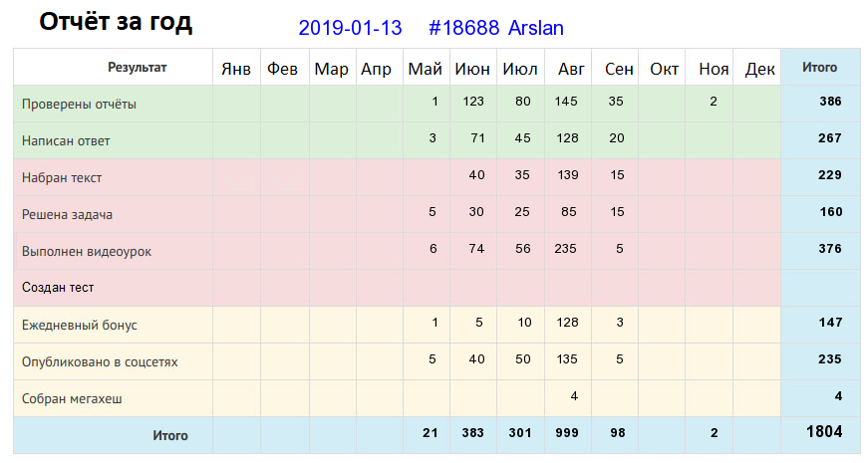
Task: Select the Выполнен видеоурок August value 235
Action: (x=565, y=248)
